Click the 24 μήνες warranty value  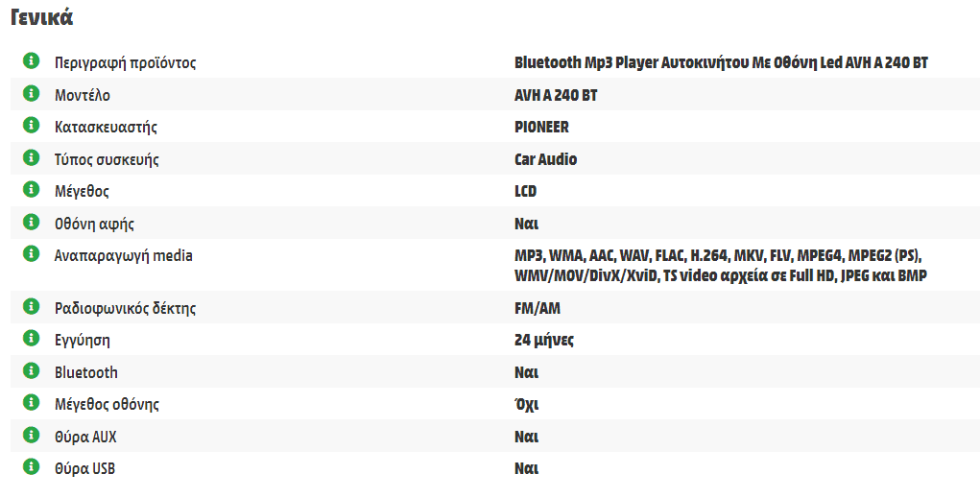coord(543,340)
